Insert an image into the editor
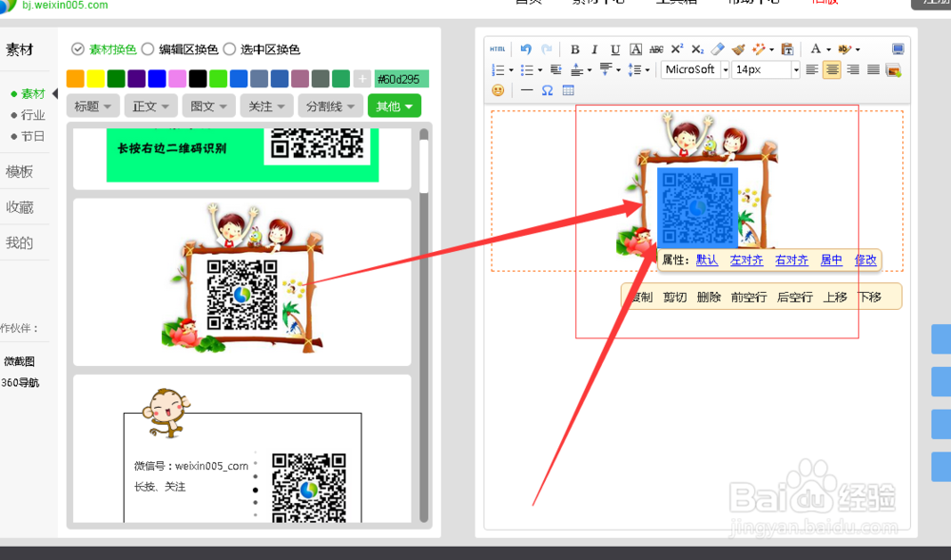This screenshot has height=560, width=951. (893, 69)
